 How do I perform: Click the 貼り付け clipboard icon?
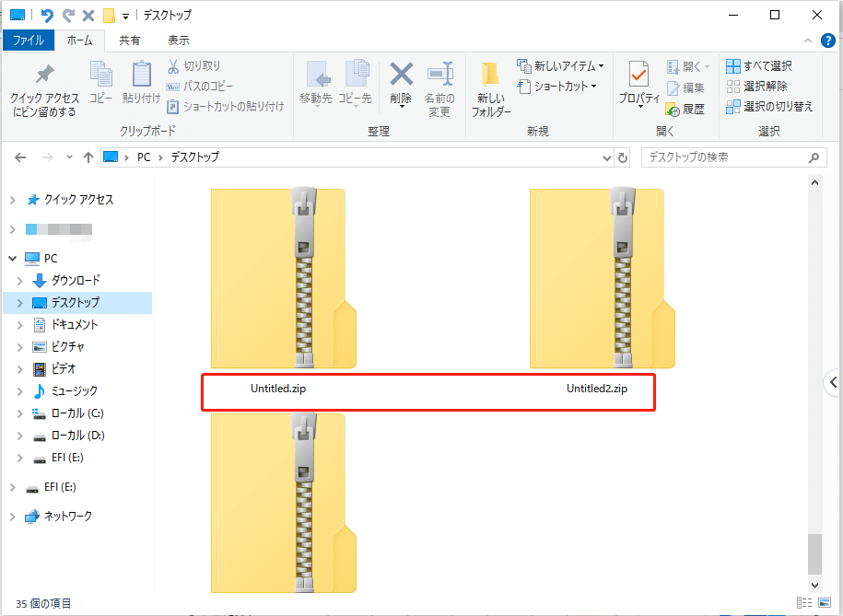click(x=141, y=75)
